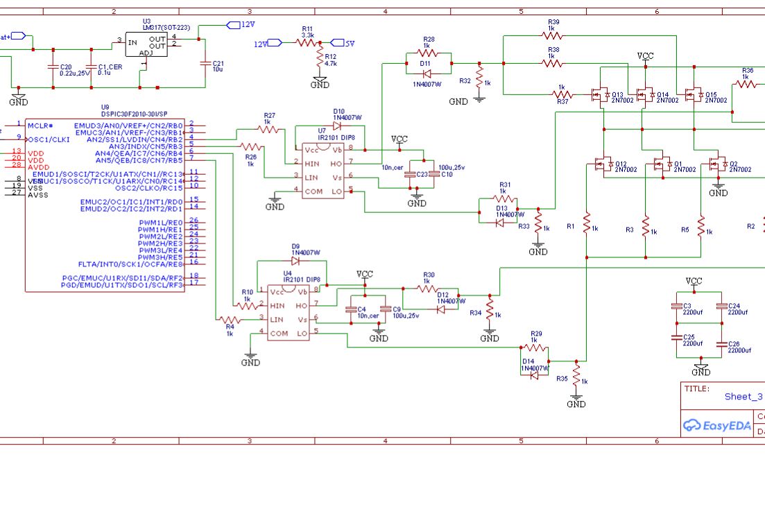Click the VCC power symbol above Q14
Viewport: 765px width, 532px height.
point(644,57)
